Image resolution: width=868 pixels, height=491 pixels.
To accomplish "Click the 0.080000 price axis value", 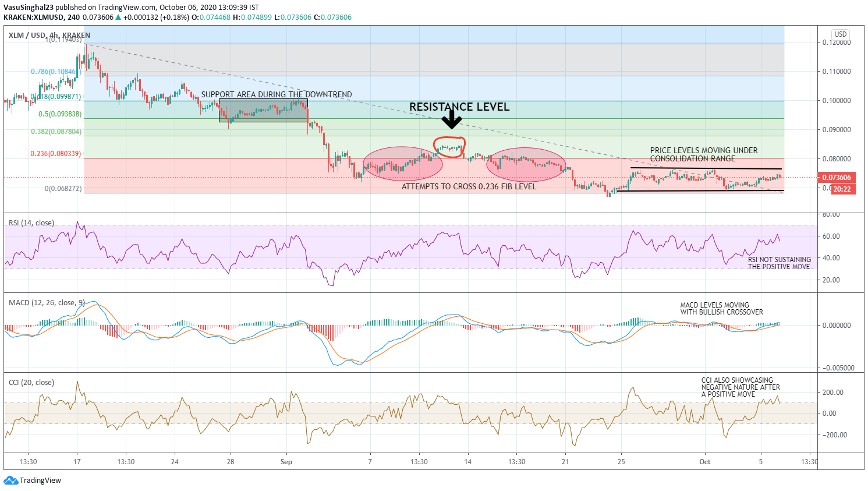I will click(x=837, y=159).
